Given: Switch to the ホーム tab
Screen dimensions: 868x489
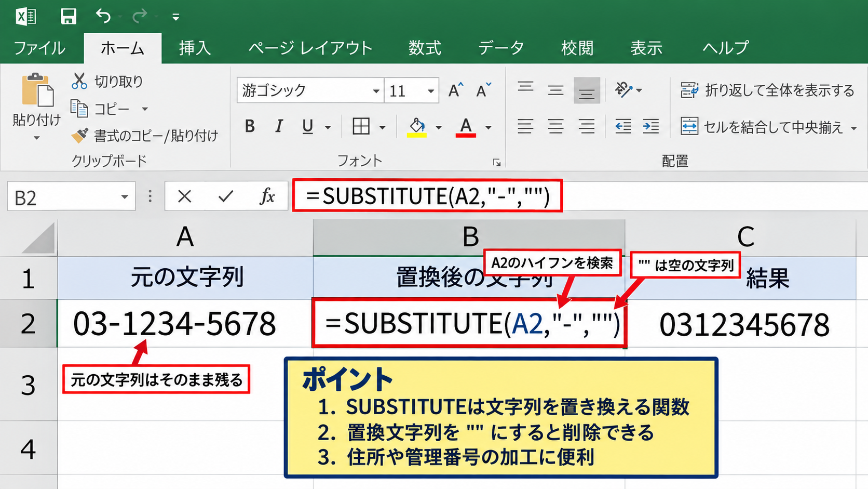Looking at the screenshot, I should pyautogui.click(x=123, y=48).
